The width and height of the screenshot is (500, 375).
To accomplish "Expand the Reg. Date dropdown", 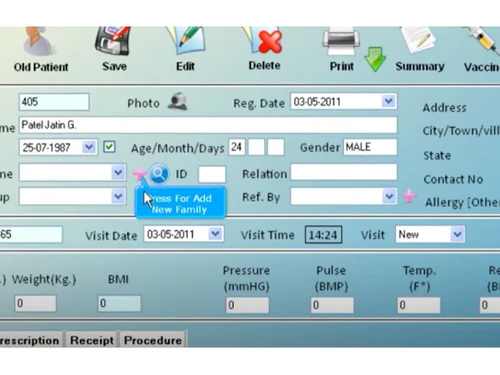I will point(388,101).
